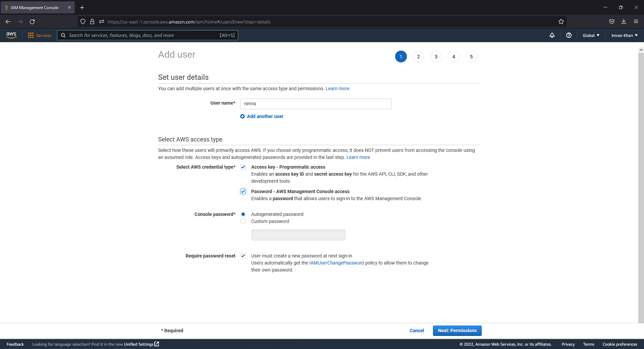Uncheck Access key - Programmatic access

point(243,167)
